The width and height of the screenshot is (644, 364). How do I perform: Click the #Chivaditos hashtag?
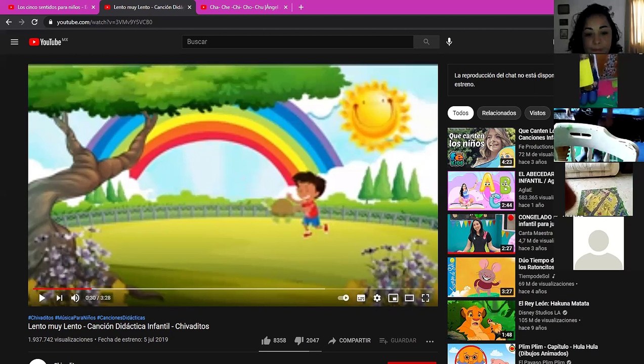[x=40, y=318]
